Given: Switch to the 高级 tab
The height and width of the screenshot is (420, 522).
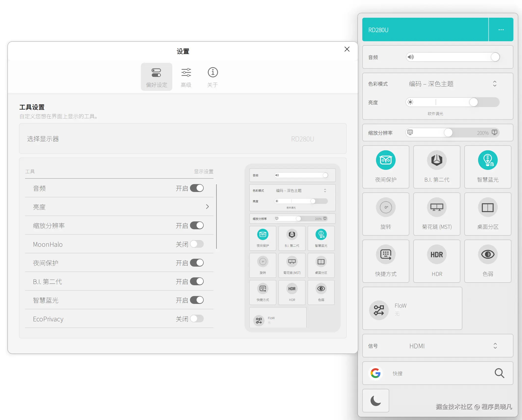Looking at the screenshot, I should tap(186, 77).
